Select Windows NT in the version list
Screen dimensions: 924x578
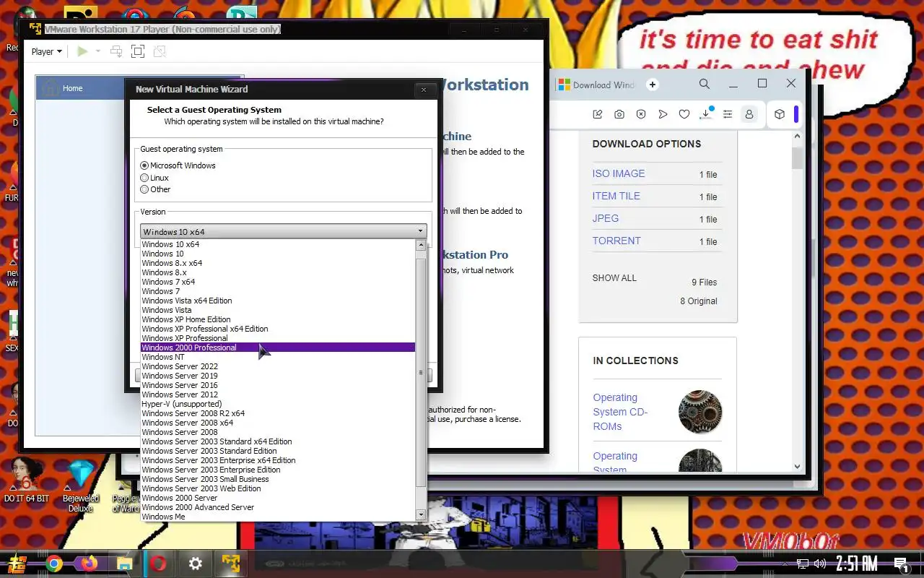tap(278, 357)
